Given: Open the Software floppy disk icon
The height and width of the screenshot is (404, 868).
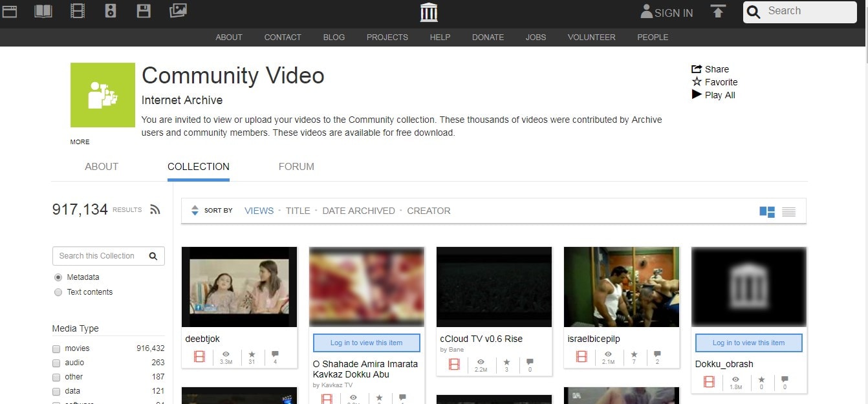Looking at the screenshot, I should [144, 10].
